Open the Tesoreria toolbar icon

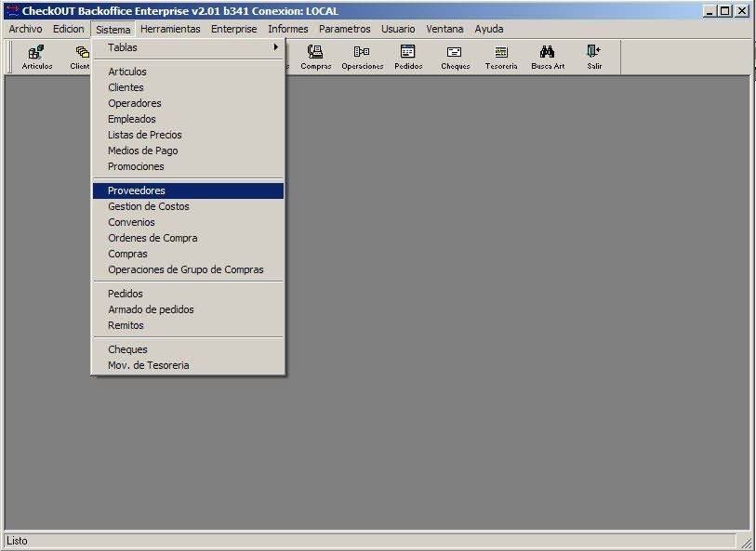[501, 58]
